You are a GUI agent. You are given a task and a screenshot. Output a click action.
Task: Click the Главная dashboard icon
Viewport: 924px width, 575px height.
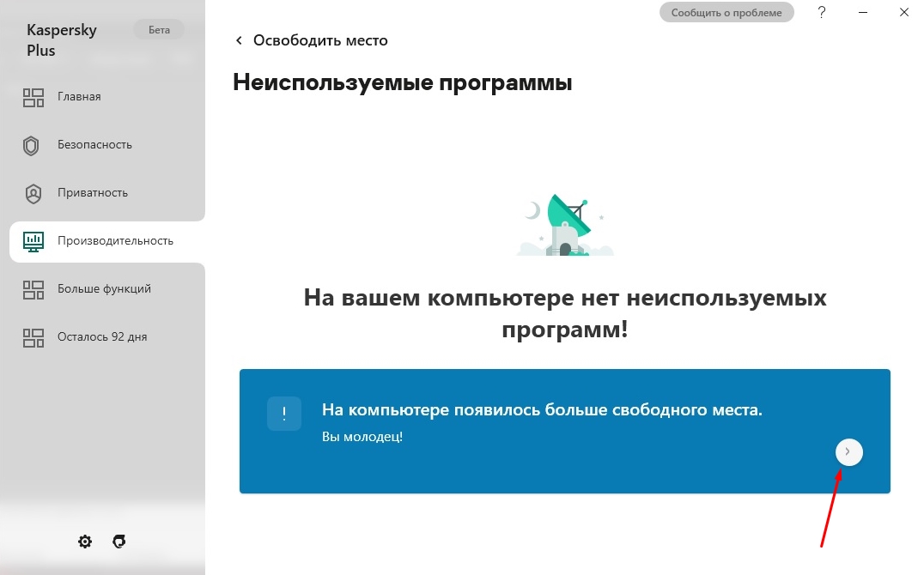click(33, 97)
